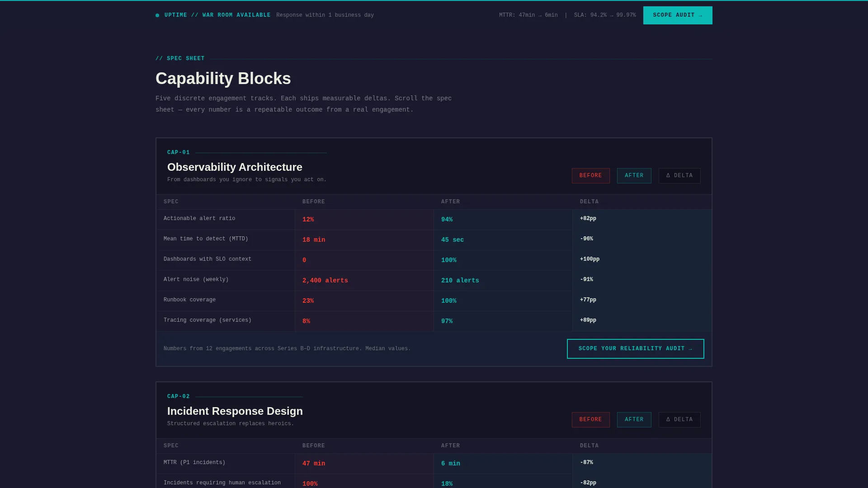The width and height of the screenshot is (868, 488).
Task: Click 'Structured escalation replaces heroics' subtitle
Action: [x=231, y=424]
